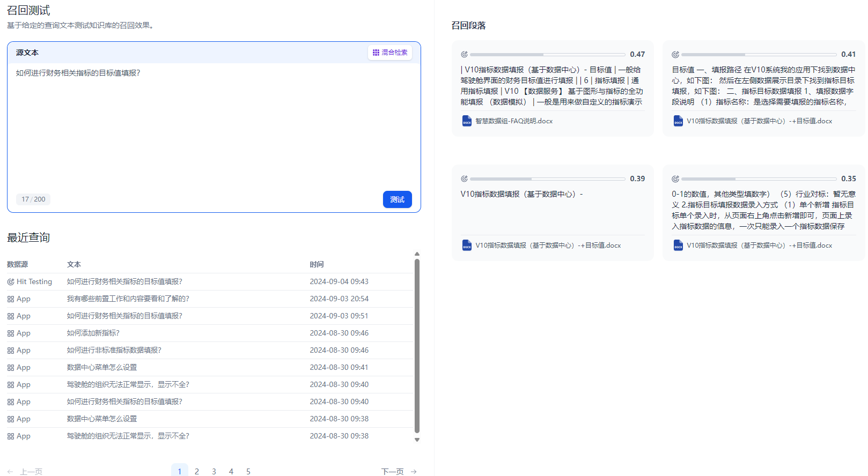
Task: Click the App icon in the 2024-09-03 09:51 row
Action: 11,316
